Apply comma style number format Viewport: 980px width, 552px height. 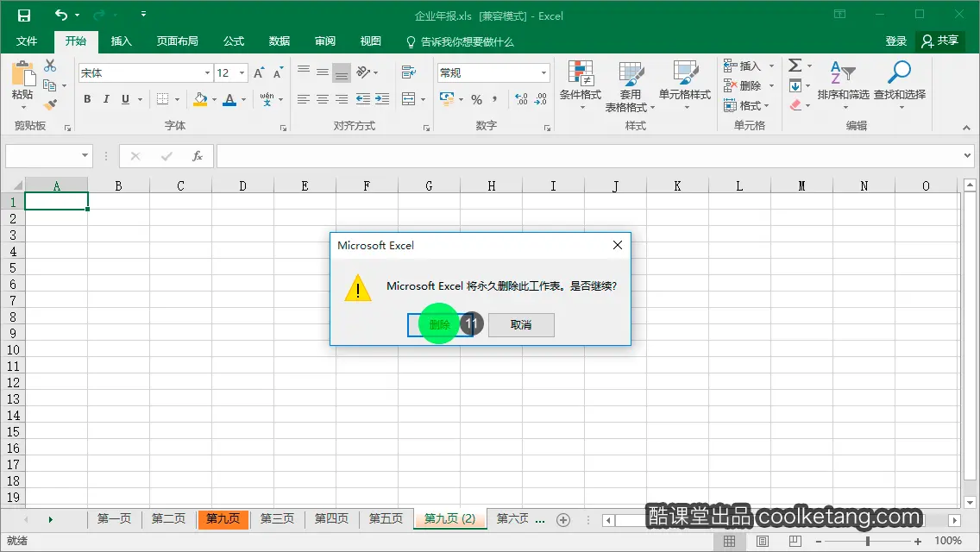pos(495,99)
